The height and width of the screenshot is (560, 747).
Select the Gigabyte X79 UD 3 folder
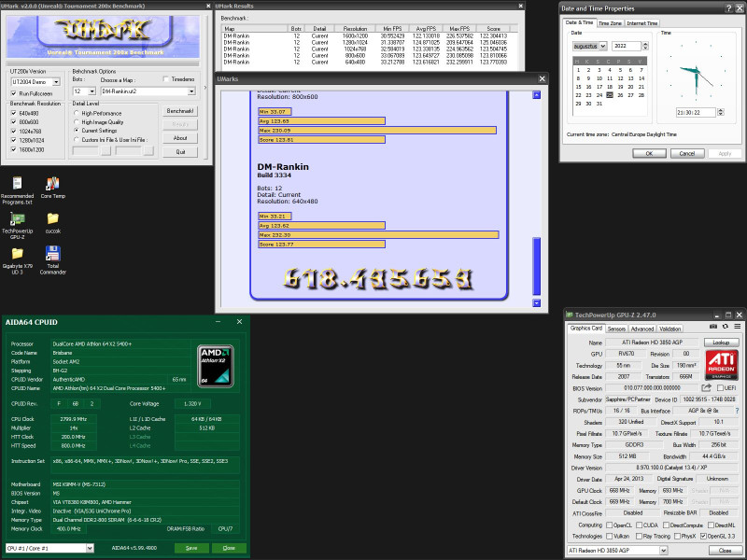(17, 260)
